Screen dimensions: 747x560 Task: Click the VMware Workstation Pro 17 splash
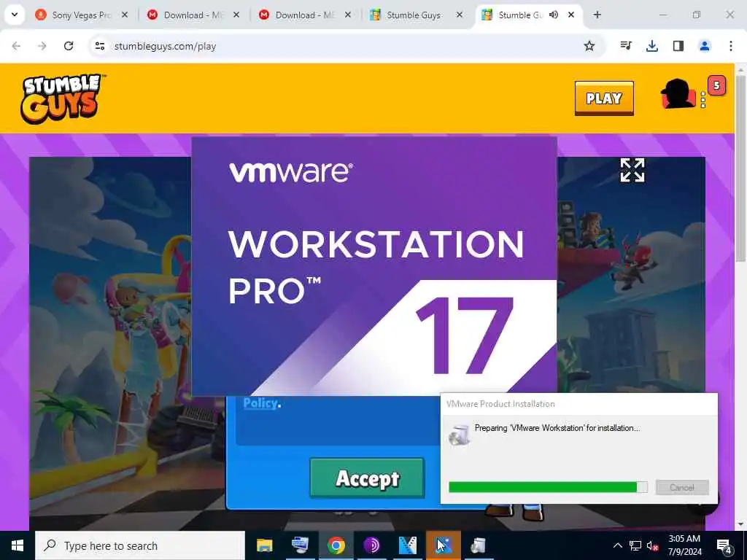[x=374, y=266]
